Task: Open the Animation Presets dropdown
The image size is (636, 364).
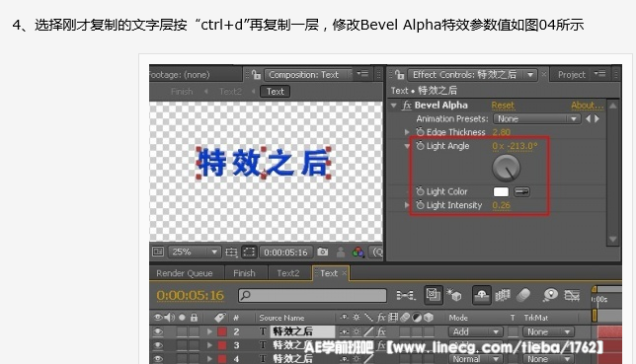Action: (x=536, y=118)
